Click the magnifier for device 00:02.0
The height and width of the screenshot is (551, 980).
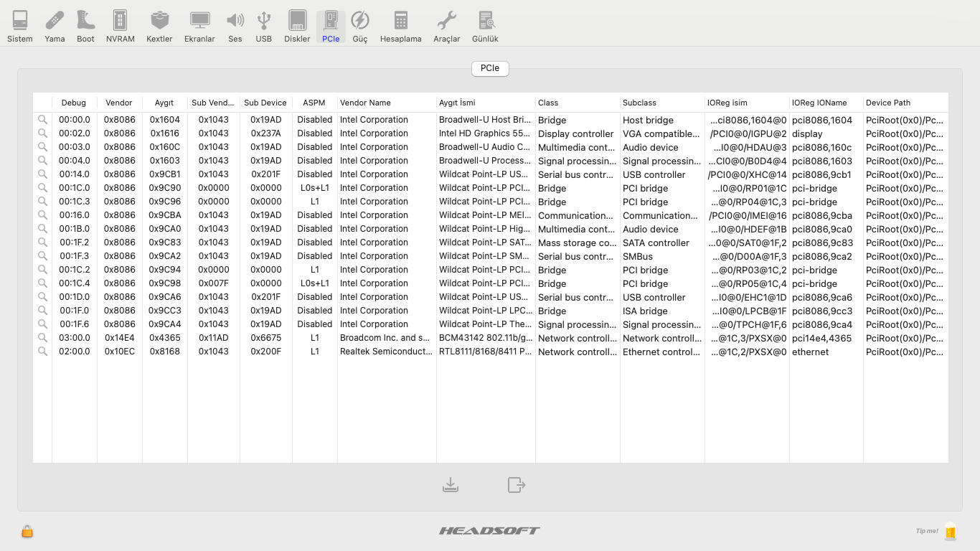tap(42, 133)
